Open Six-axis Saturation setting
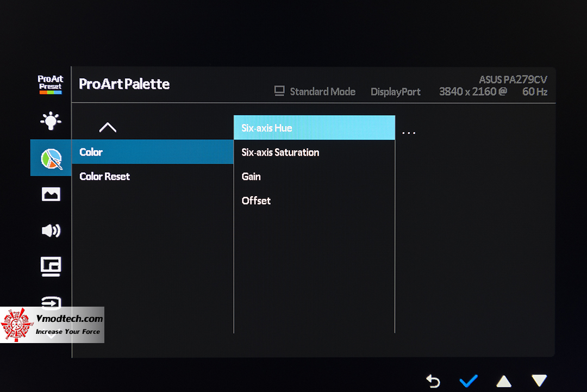The height and width of the screenshot is (392, 587). coord(280,153)
